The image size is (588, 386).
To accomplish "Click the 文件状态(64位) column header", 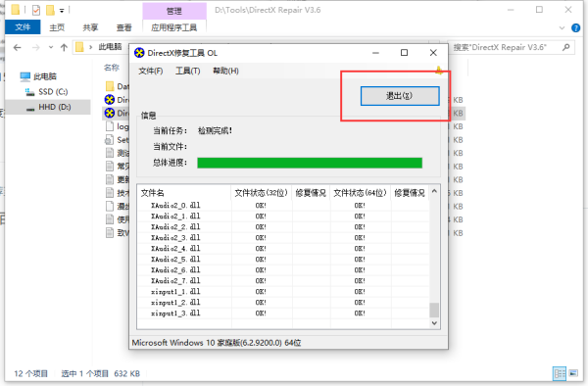I will coord(360,193).
